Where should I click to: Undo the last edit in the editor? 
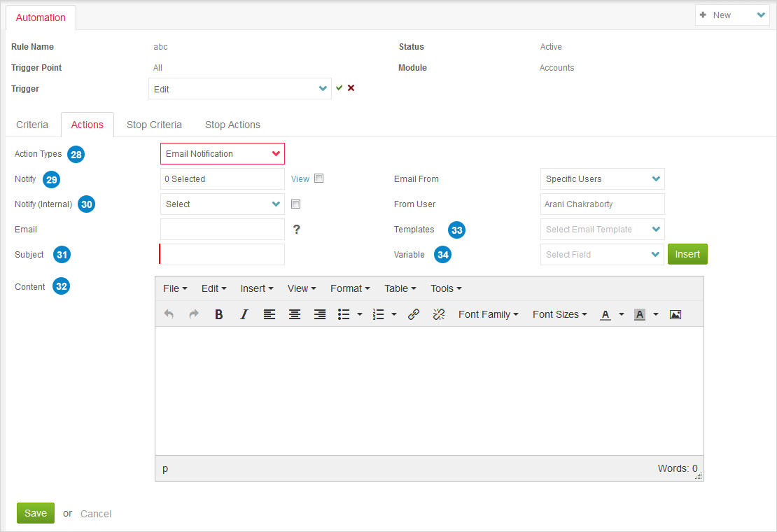tap(169, 314)
